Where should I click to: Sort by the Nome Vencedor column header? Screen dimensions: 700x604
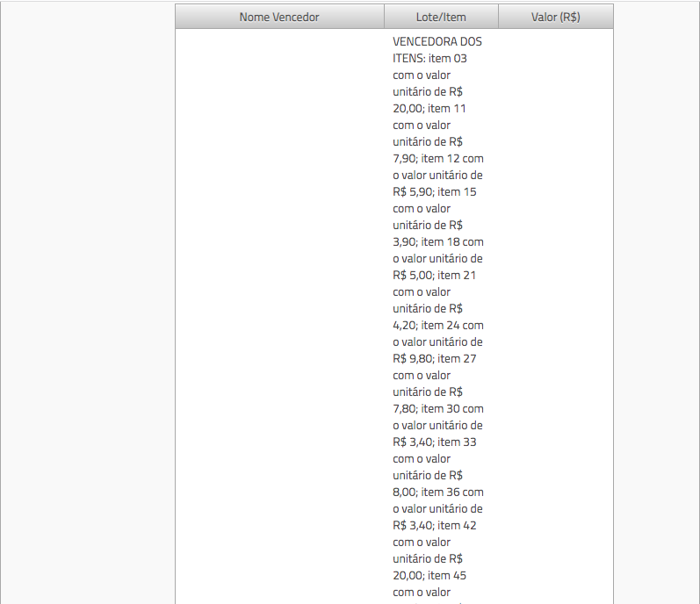(279, 17)
